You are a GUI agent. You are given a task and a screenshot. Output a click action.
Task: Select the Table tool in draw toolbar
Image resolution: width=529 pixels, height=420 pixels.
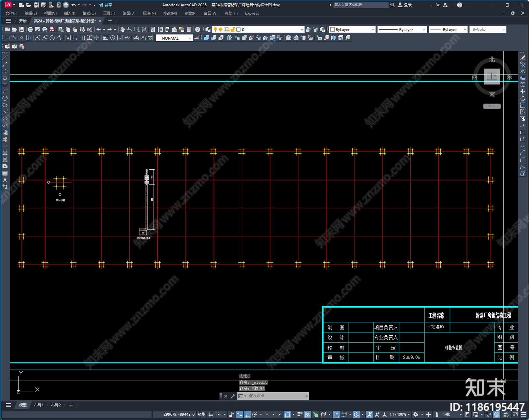pyautogui.click(x=5, y=173)
